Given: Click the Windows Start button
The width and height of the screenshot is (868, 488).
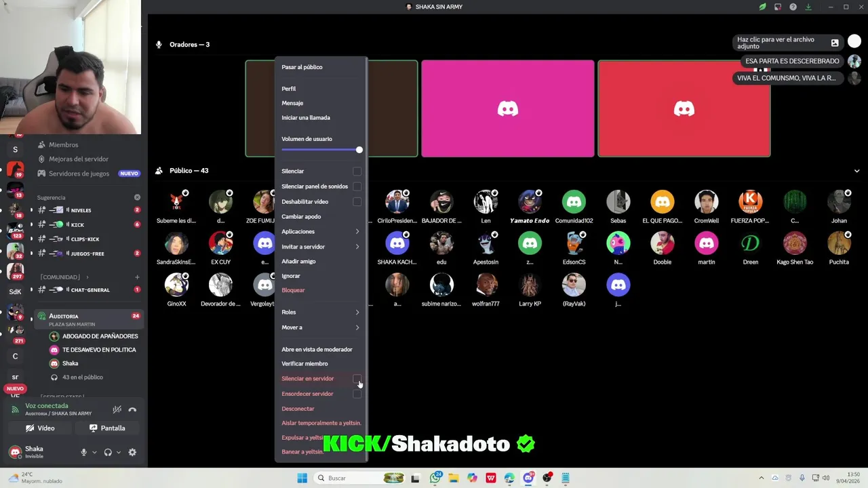Looking at the screenshot, I should click(x=302, y=478).
